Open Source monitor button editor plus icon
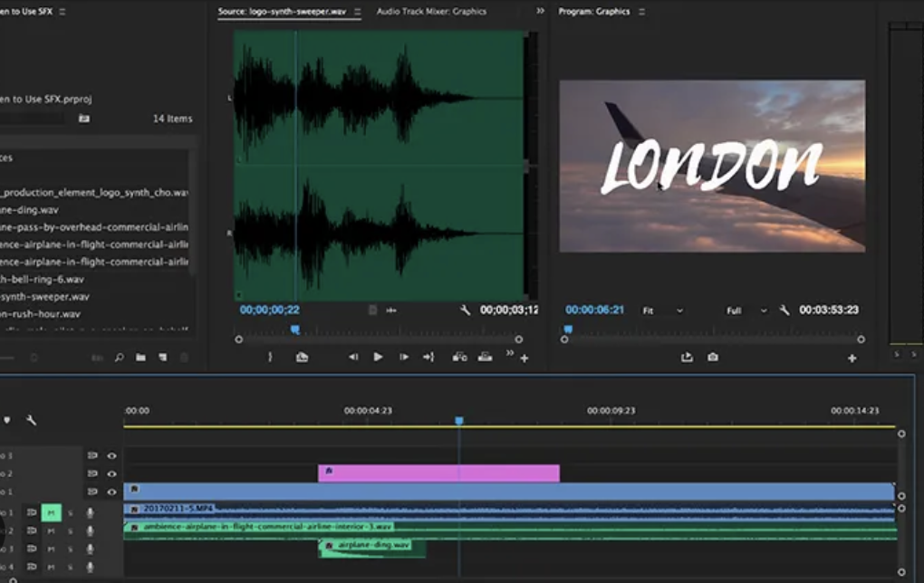The image size is (924, 583). tap(525, 358)
